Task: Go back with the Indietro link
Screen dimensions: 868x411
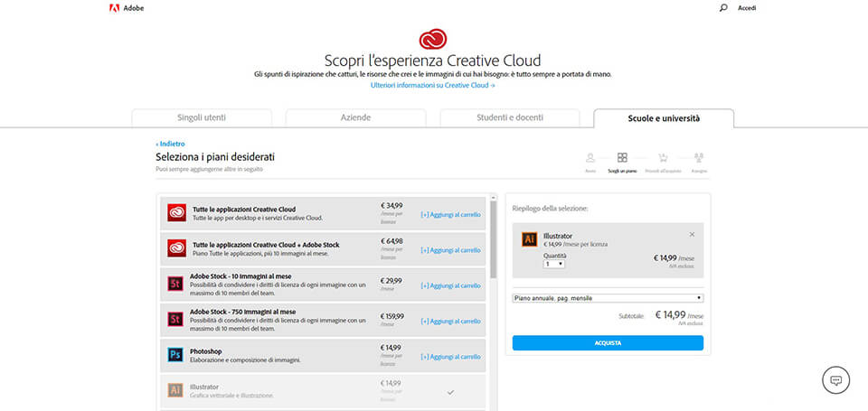Action: 171,144
